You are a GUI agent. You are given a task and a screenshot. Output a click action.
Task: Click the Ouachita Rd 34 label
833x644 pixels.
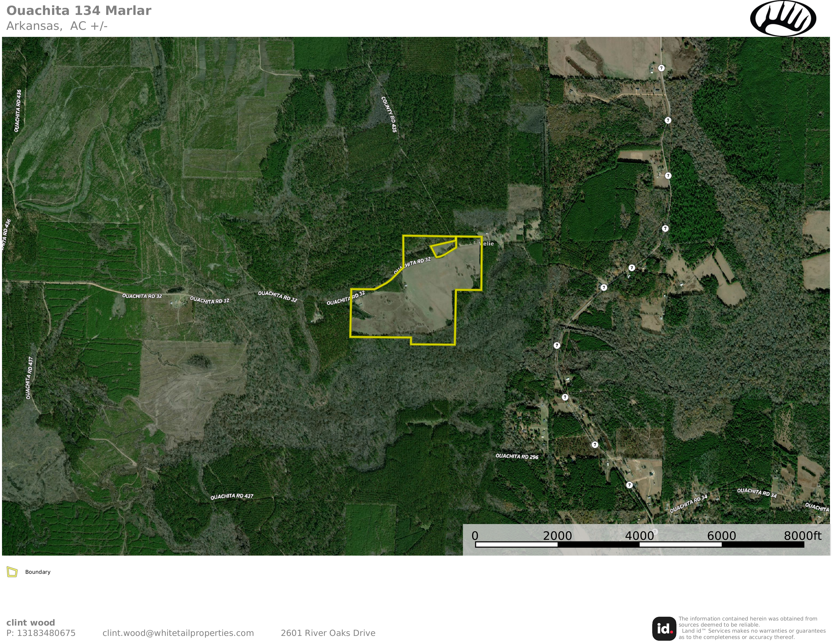click(x=757, y=492)
